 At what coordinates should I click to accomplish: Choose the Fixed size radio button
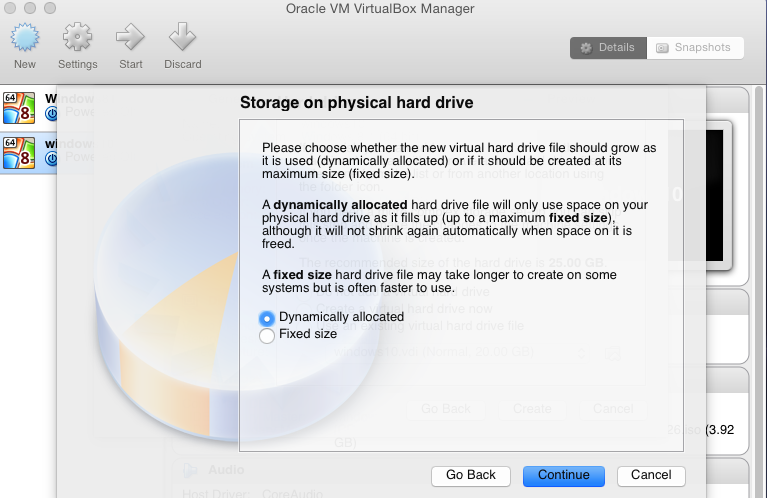point(267,336)
